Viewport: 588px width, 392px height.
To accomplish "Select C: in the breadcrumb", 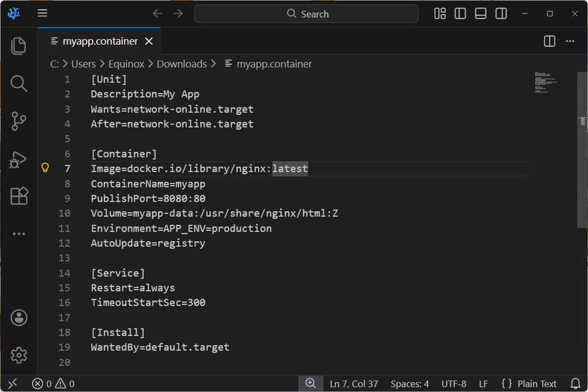I will click(x=54, y=64).
